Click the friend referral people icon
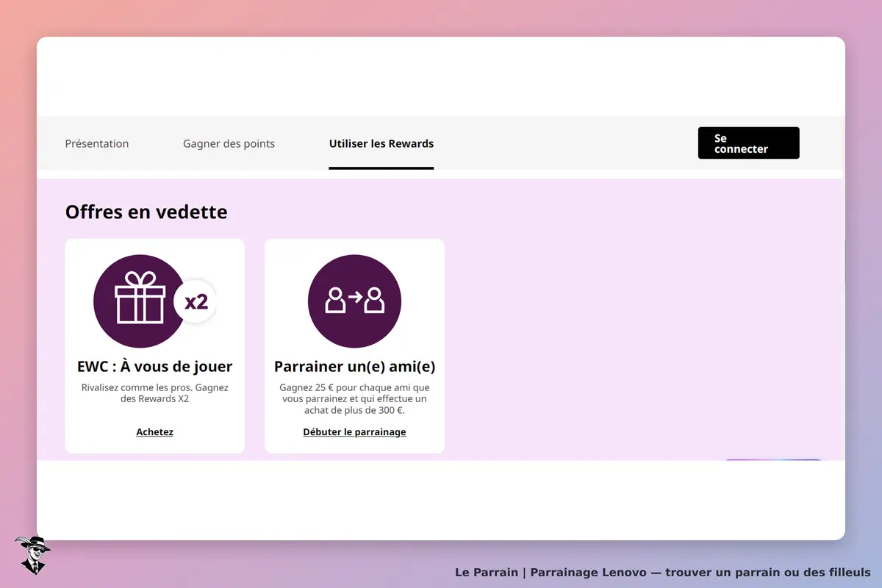The image size is (882, 588). point(354,301)
